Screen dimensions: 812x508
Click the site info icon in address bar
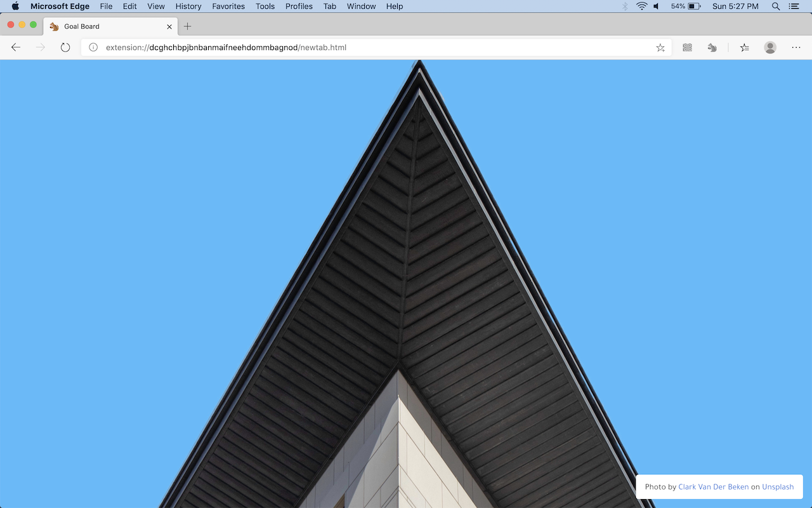pos(93,48)
